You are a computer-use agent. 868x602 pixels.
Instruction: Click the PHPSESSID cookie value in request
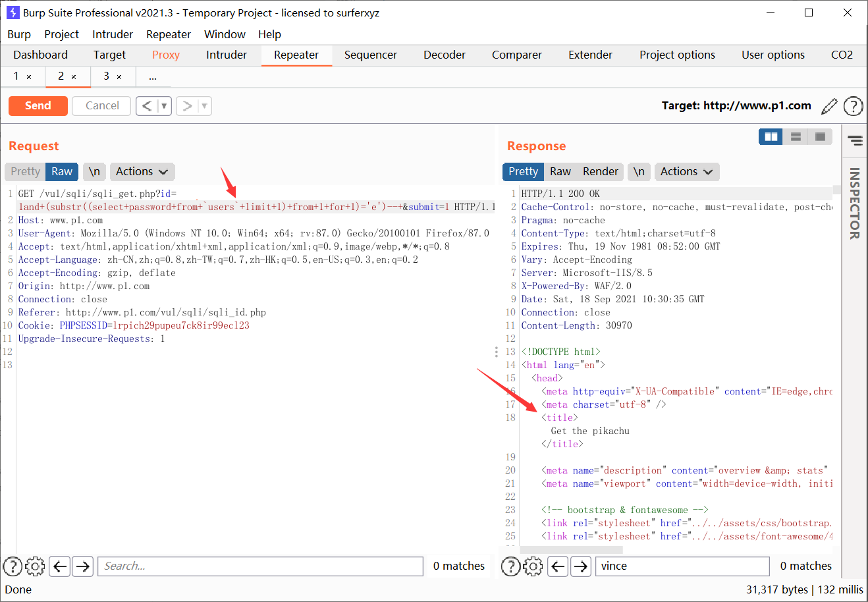click(181, 325)
